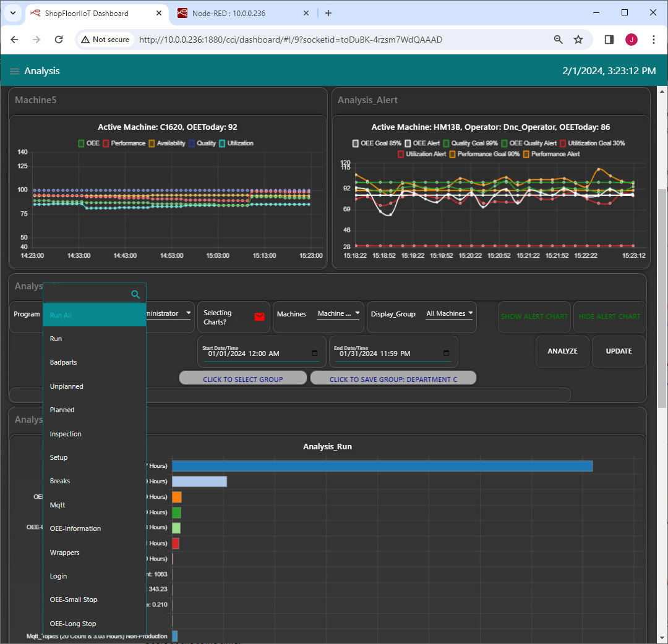Select Wrappers option
668x644 pixels.
[x=95, y=553]
